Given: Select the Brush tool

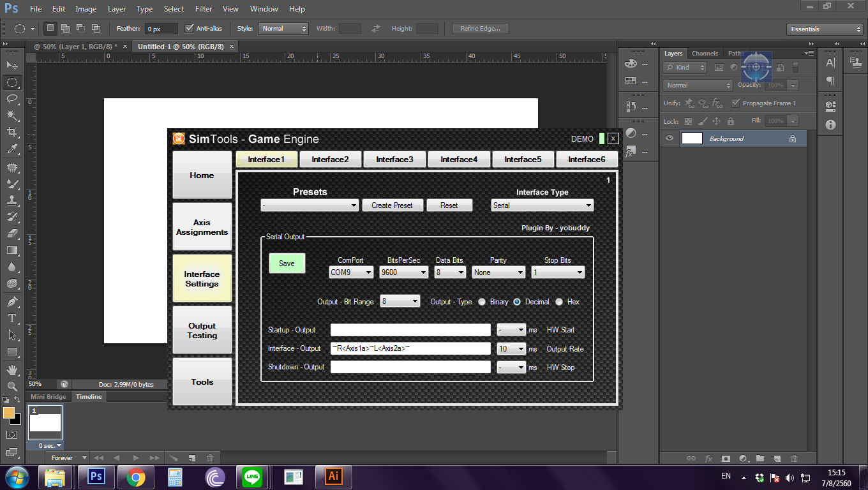Looking at the screenshot, I should [12, 183].
